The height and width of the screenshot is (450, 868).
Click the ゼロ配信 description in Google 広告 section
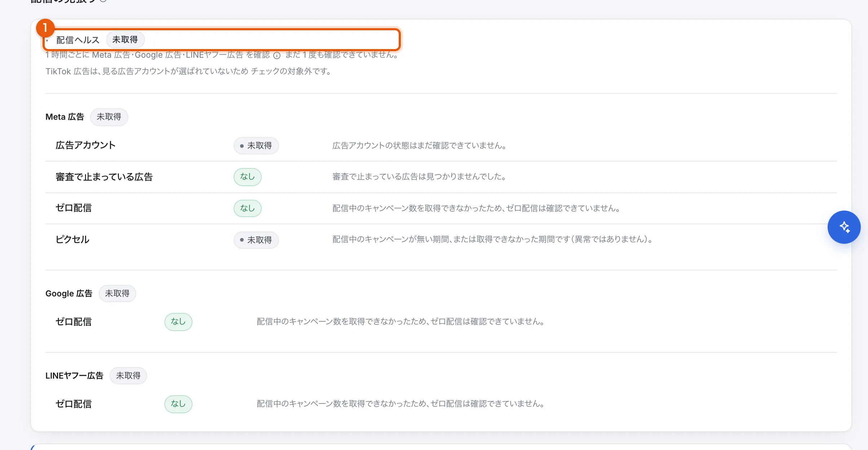[401, 322]
